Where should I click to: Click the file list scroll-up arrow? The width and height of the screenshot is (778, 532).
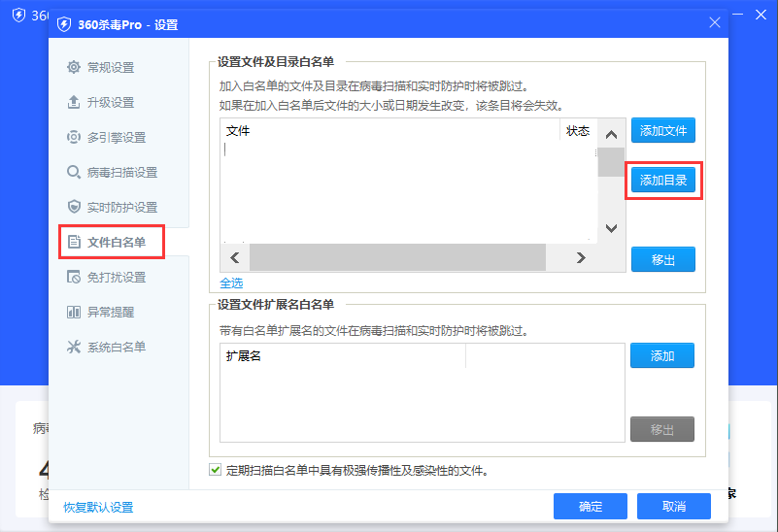click(611, 134)
